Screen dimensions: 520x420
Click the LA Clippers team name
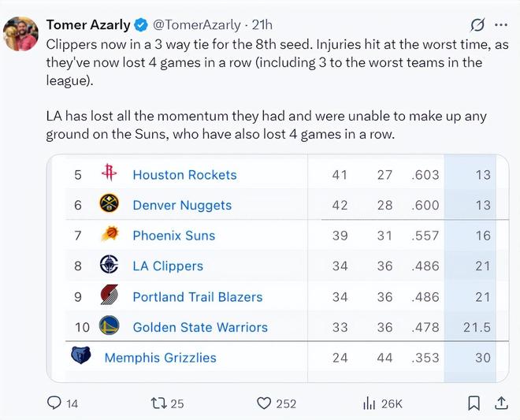(168, 266)
